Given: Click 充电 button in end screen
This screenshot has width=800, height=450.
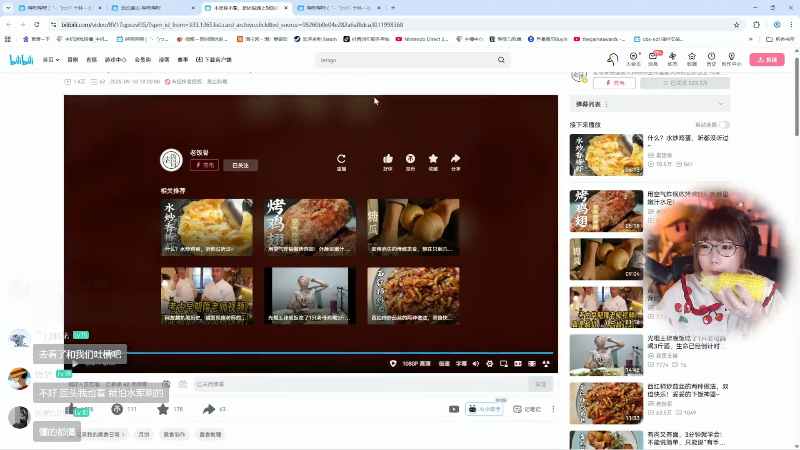Looking at the screenshot, I should pos(204,165).
